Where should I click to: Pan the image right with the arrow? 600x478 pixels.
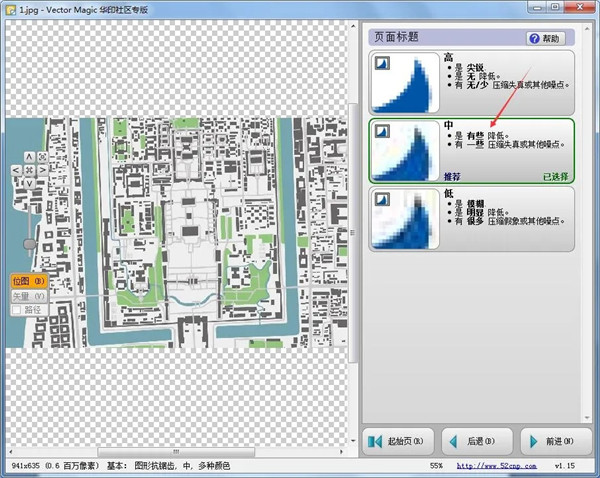pyautogui.click(x=40, y=168)
